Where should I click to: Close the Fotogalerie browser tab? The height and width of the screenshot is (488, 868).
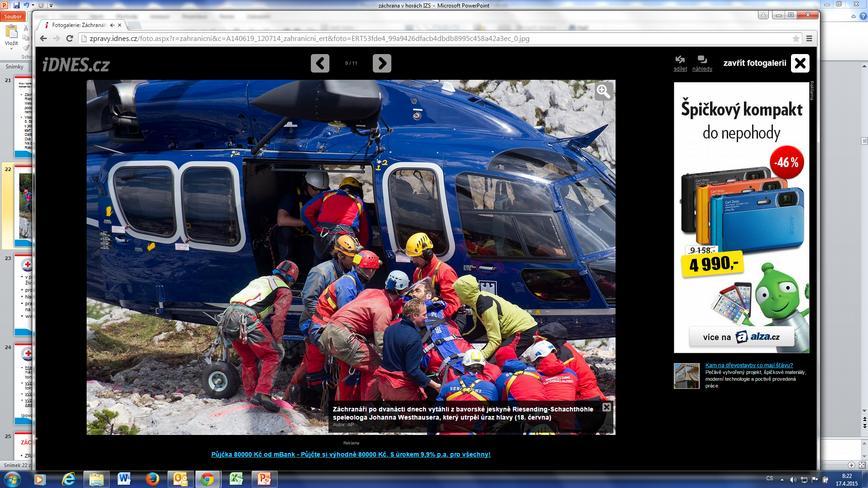[120, 25]
